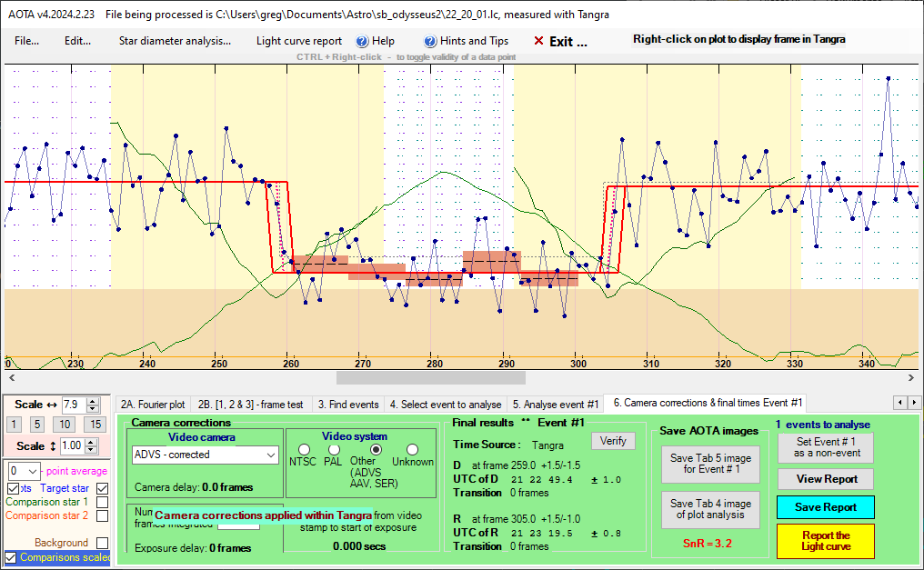Open the Star diameter analysis menu

coord(175,41)
